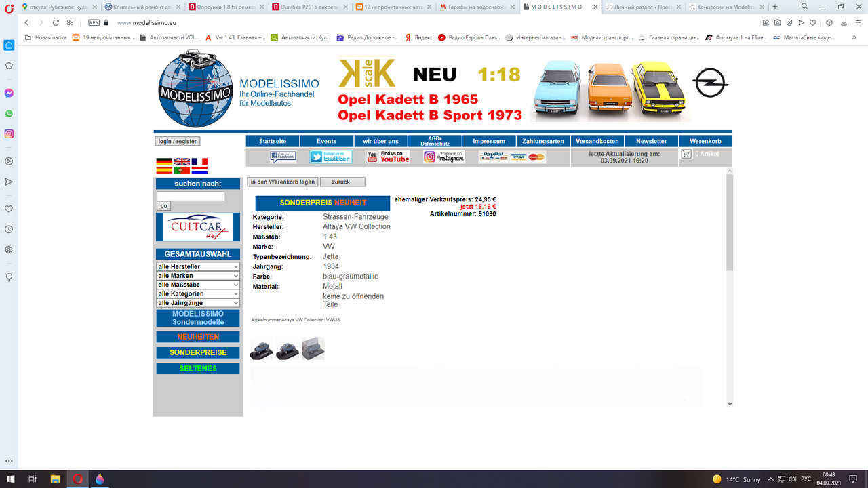The image size is (868, 488).
Task: Click the browser back arrow
Action: pos(26,22)
